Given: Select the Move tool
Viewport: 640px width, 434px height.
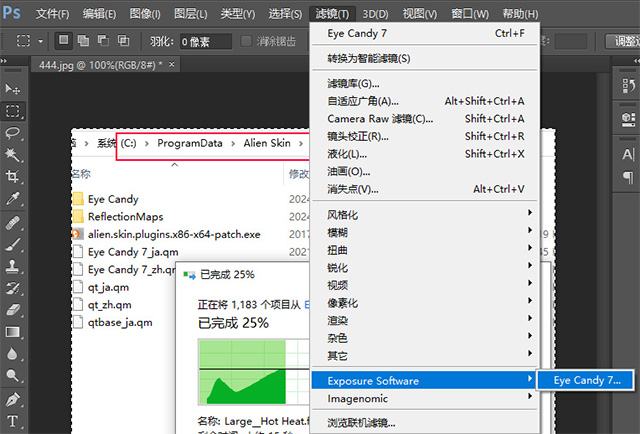Looking at the screenshot, I should [x=13, y=89].
